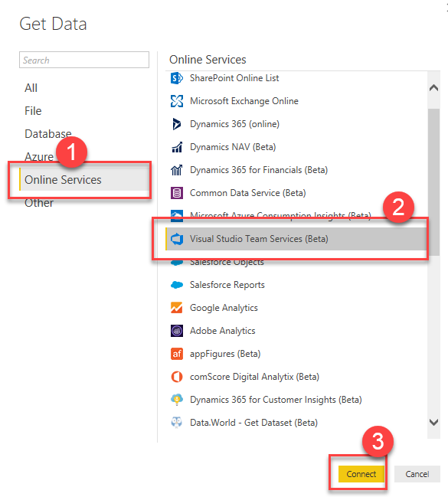The image size is (448, 497).
Task: Open the Database category
Action: [x=48, y=134]
